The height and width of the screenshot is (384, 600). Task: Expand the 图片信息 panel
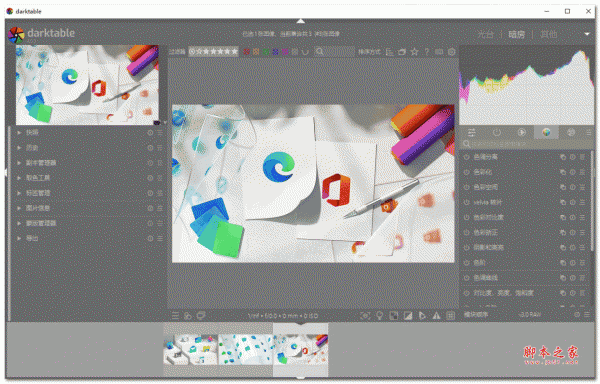point(19,208)
